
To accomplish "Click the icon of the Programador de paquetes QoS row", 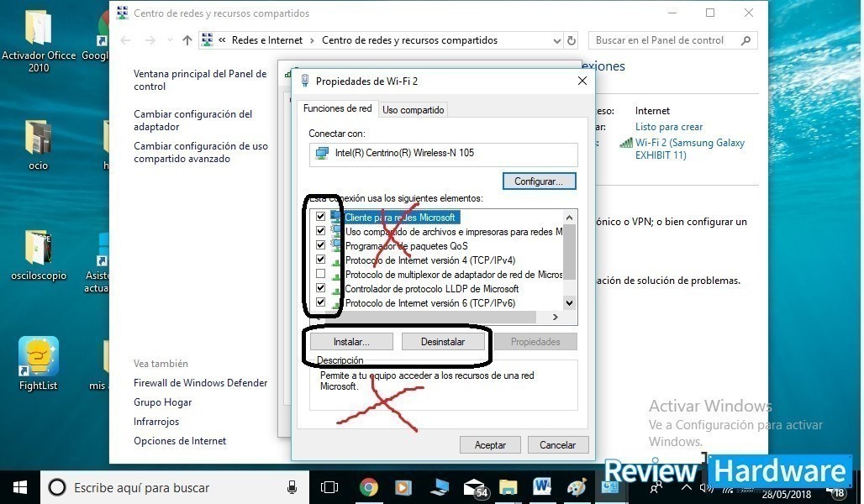I will click(335, 245).
